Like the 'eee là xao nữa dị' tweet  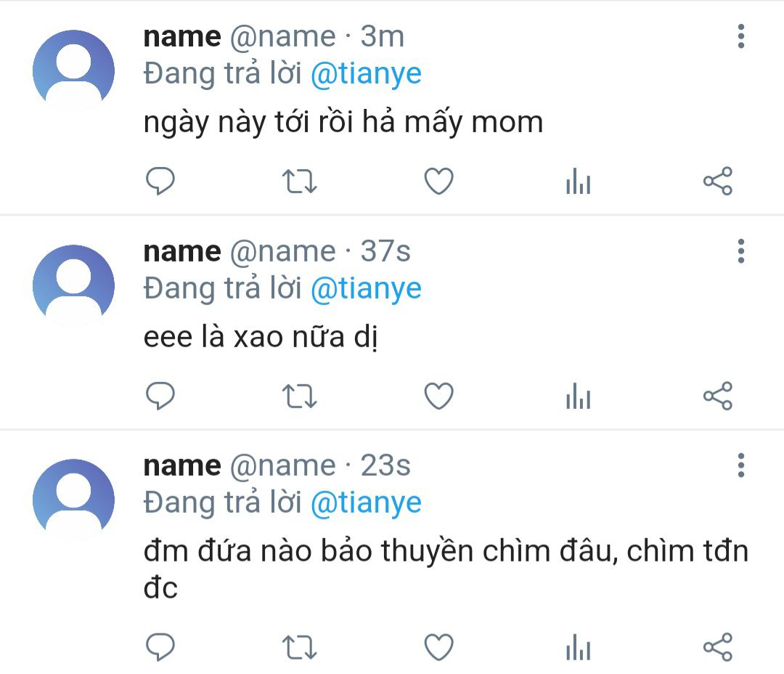[438, 396]
